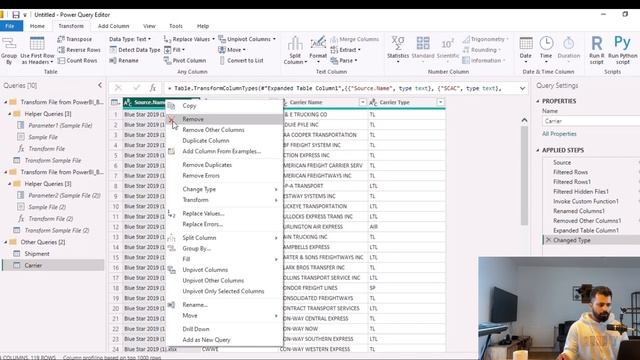This screenshot has height=360, width=640.
Task: Click the table icon in grid corner
Action: [116, 102]
